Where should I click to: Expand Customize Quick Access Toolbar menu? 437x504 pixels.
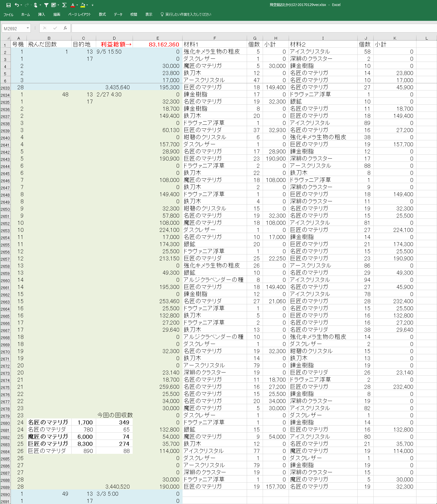(92, 5)
